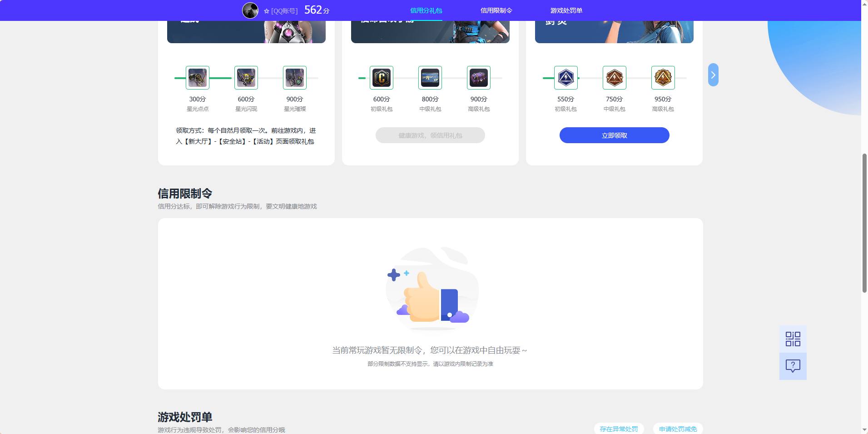
Task: Click the 900分 高级礼包 purple chest icon
Action: [479, 78]
